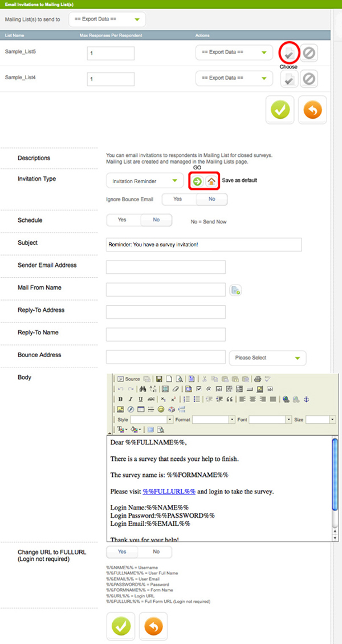The image size is (342, 644).
Task: Click the anchor icon in editor toolbar
Action: coord(305,399)
